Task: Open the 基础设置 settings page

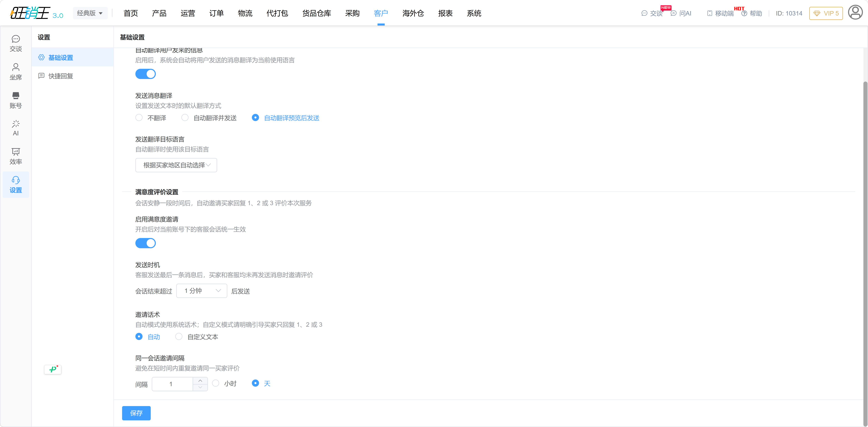Action: [72, 57]
